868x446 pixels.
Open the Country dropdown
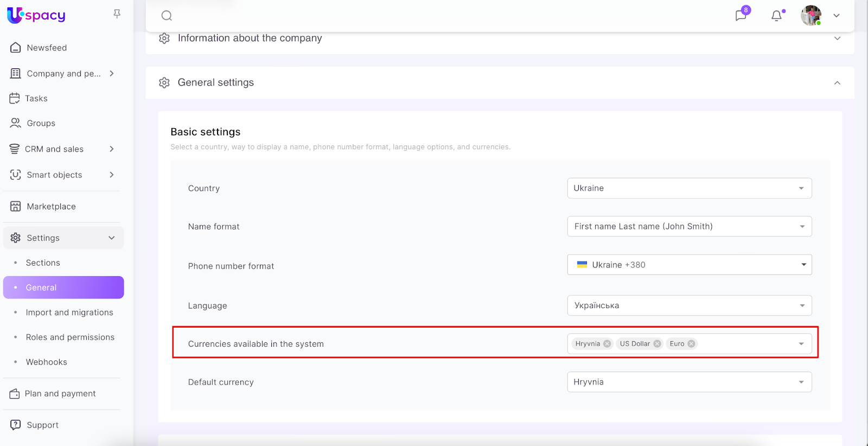[689, 188]
